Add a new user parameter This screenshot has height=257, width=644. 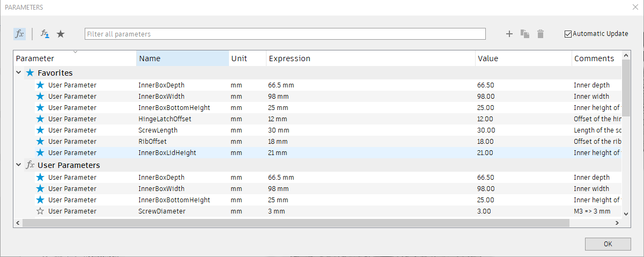coord(509,34)
